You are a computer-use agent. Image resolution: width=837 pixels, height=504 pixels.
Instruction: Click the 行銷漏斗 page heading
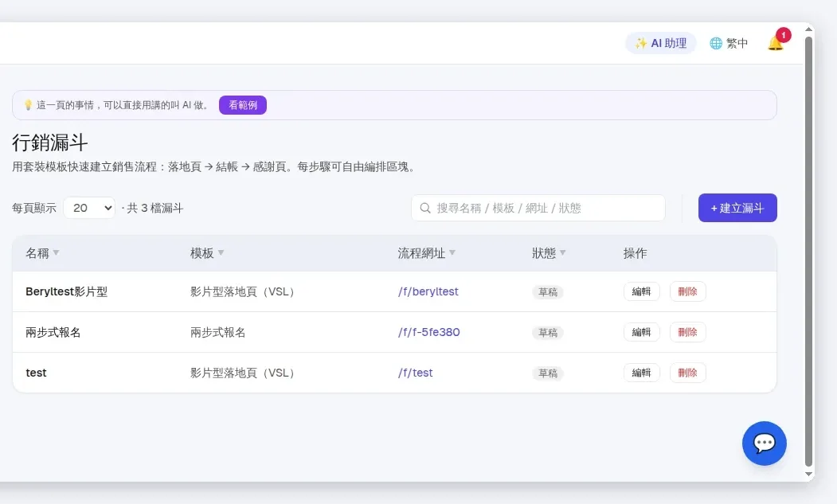tap(49, 143)
